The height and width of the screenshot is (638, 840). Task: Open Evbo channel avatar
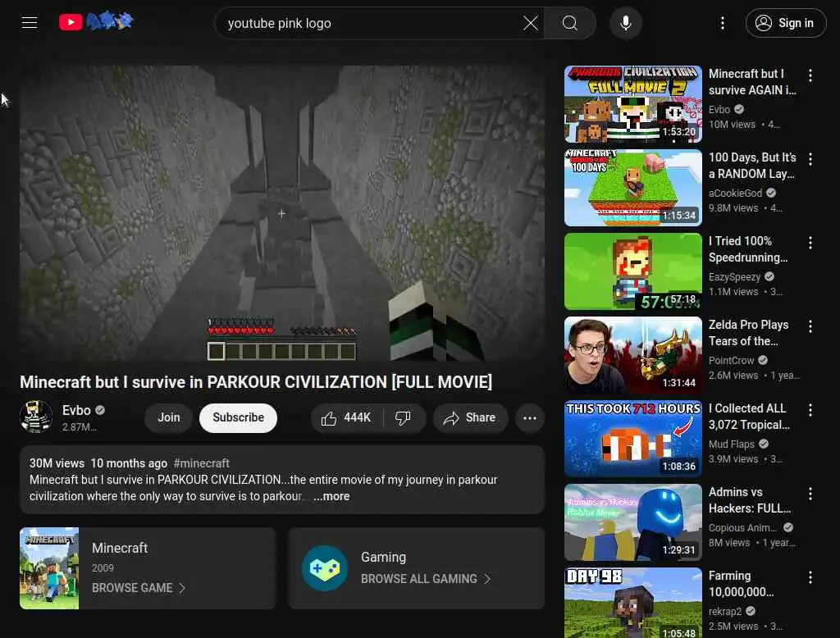click(36, 417)
